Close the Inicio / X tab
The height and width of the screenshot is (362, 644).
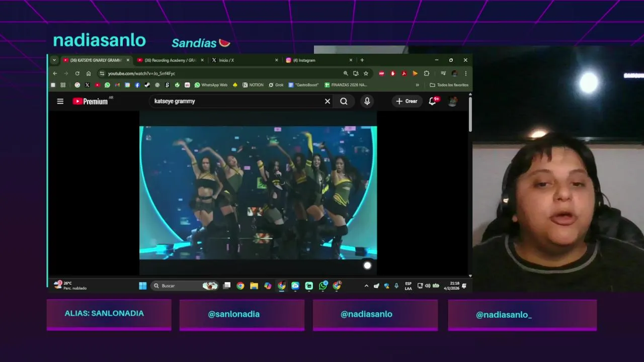pos(276,60)
